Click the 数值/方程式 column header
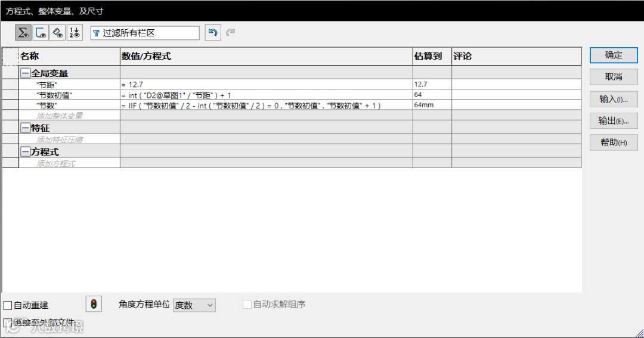This screenshot has height=338, width=644. click(267, 56)
